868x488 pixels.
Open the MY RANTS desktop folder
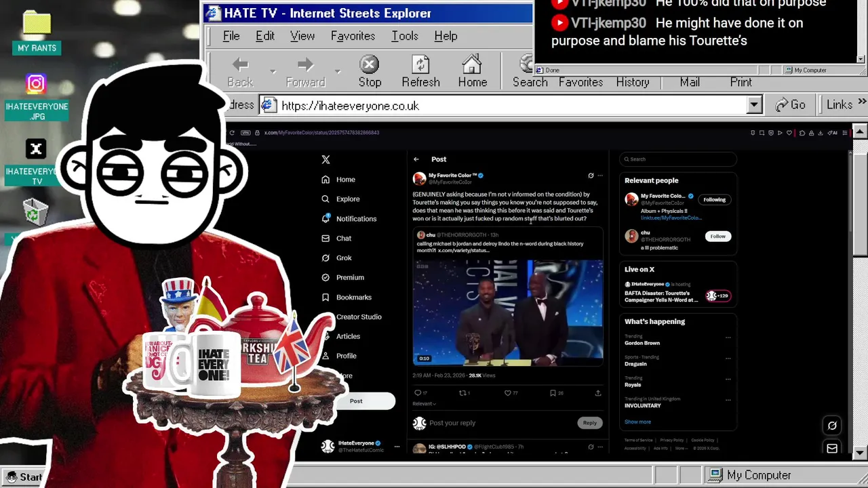[x=37, y=33]
